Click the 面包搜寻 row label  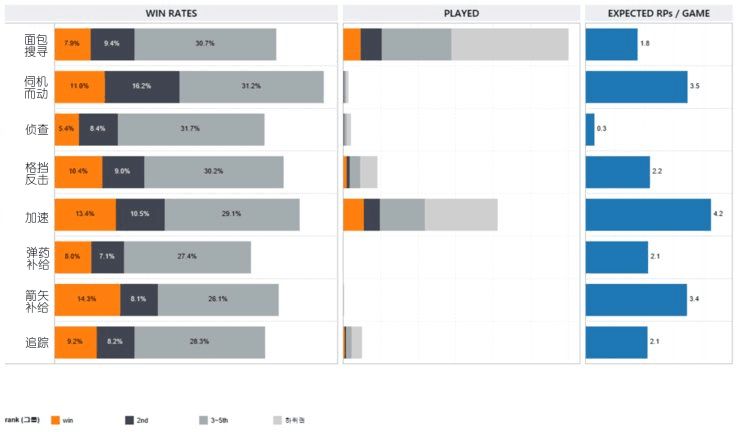(35, 44)
